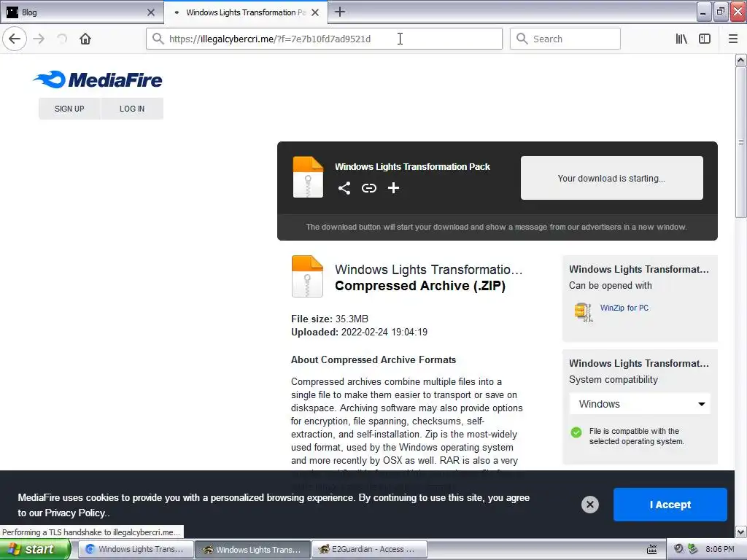Click the first tray icon near clock

pos(679,549)
